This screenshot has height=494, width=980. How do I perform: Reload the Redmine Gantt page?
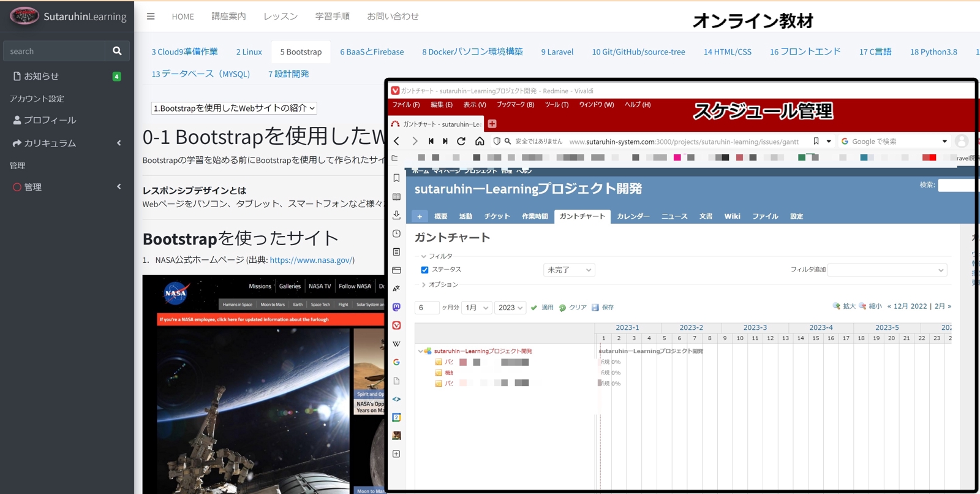(461, 141)
